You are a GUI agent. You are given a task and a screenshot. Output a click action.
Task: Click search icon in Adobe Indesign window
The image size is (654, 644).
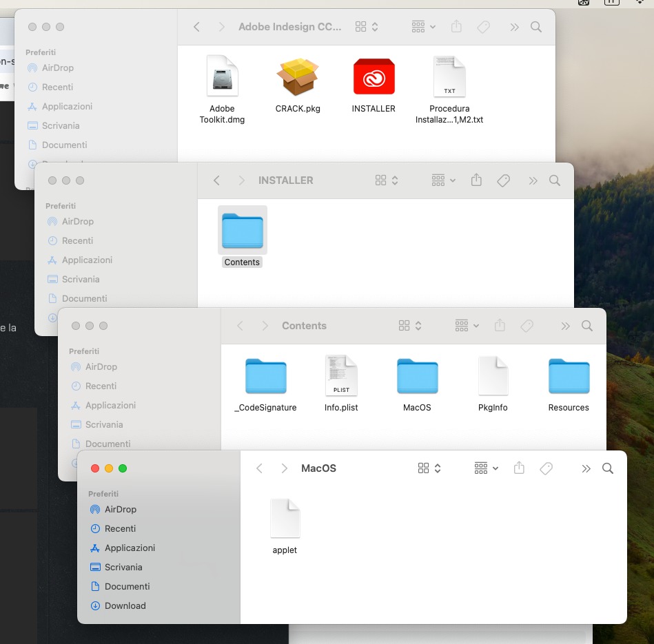pos(536,27)
